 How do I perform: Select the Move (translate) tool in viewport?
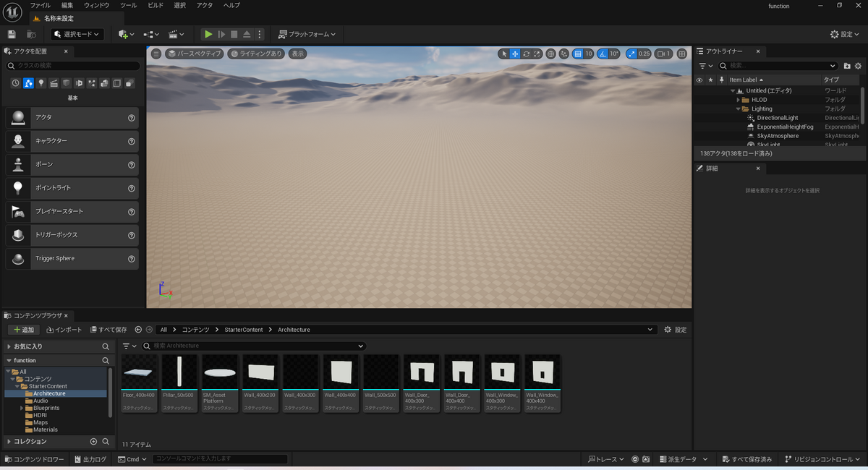tap(515, 54)
